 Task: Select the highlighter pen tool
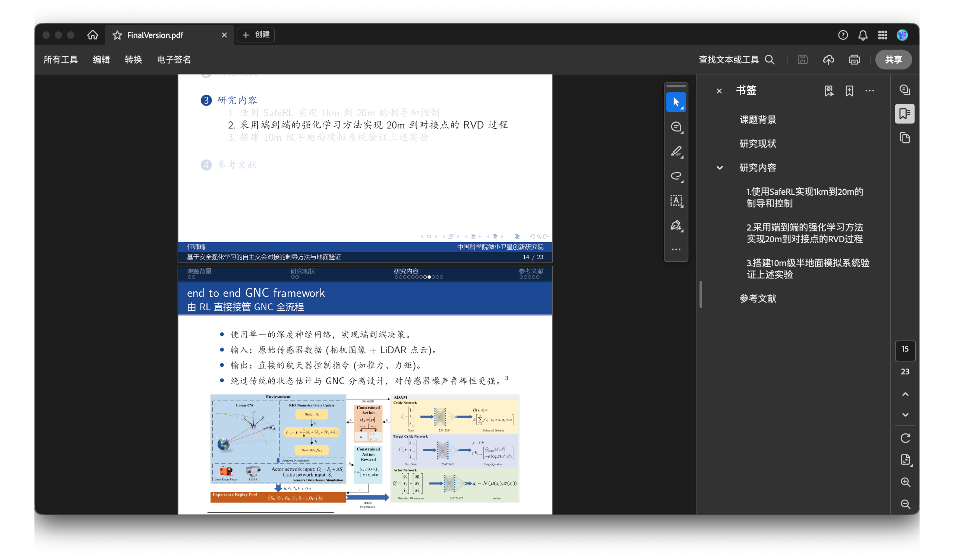click(676, 151)
